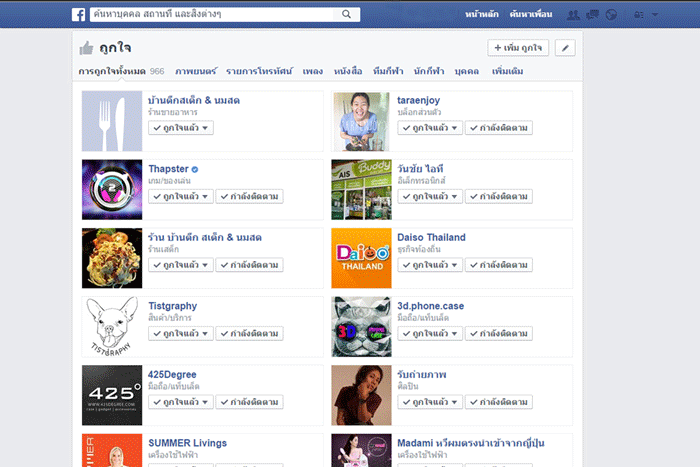Open the messages icon

click(592, 15)
